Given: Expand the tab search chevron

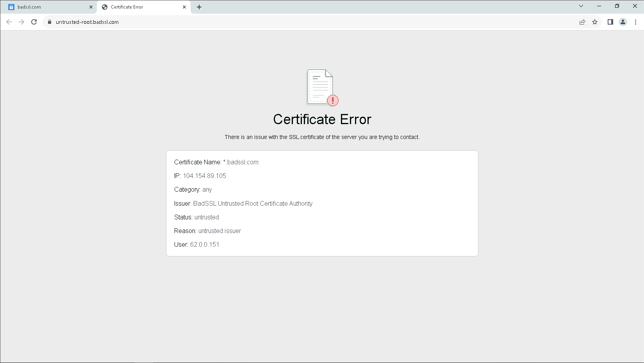Looking at the screenshot, I should tap(581, 6).
